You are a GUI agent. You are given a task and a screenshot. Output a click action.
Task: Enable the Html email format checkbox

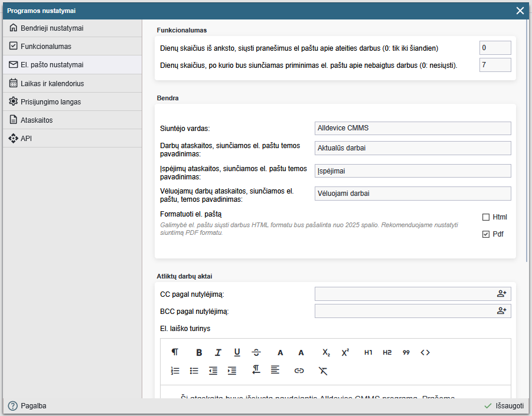[x=486, y=217]
